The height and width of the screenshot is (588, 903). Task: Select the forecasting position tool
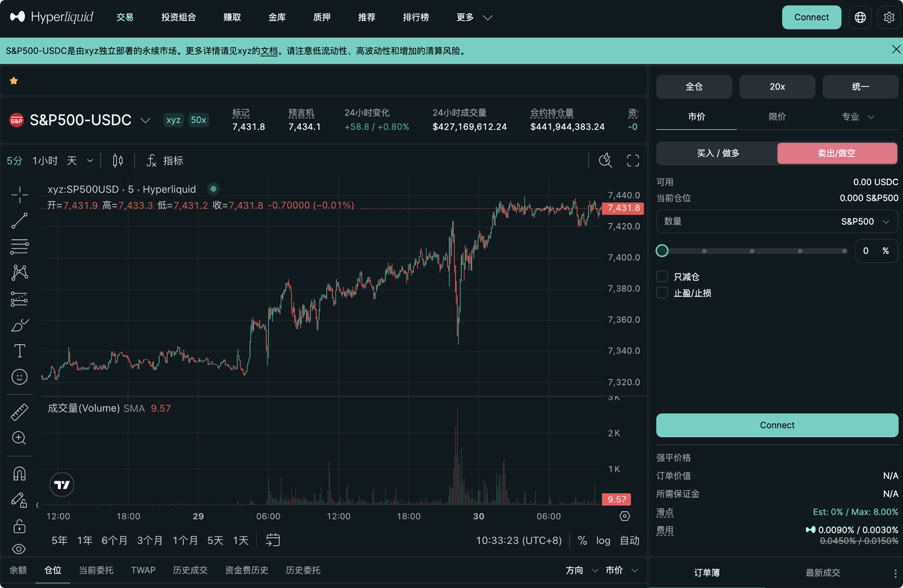coord(19,299)
